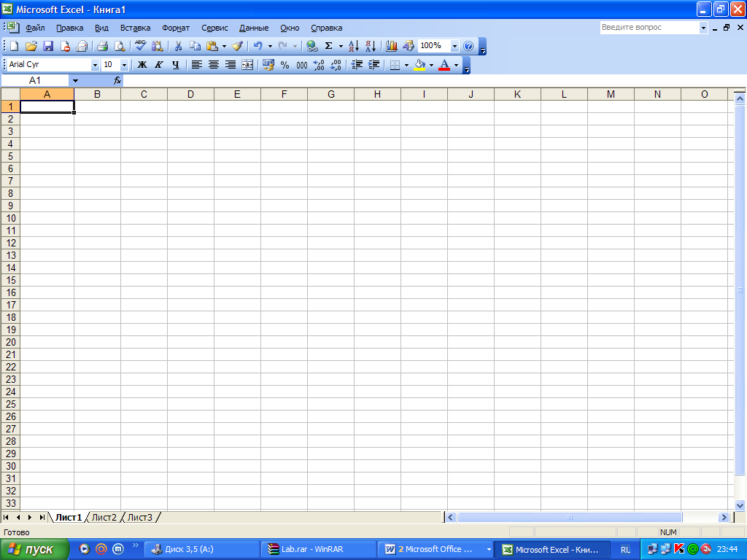The width and height of the screenshot is (747, 560).
Task: Select column D header
Action: 190,94
